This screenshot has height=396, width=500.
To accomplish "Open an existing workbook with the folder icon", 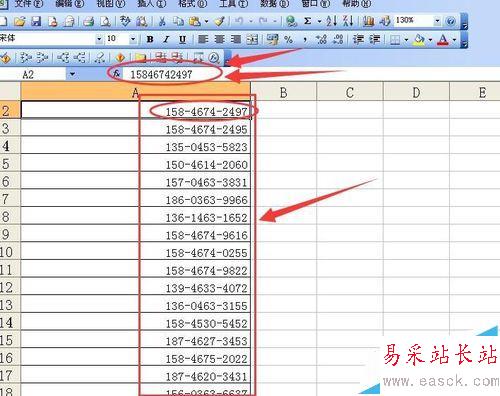I will click(x=20, y=22).
